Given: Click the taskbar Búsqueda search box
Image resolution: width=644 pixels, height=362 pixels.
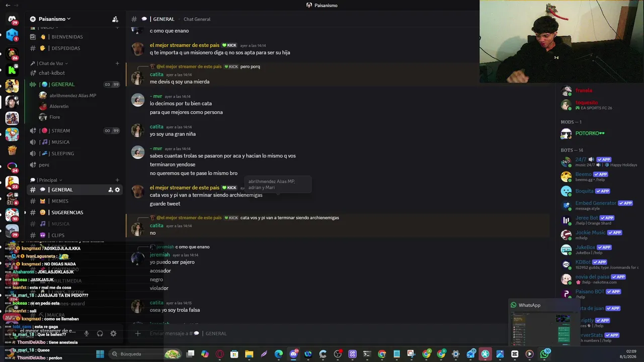Looking at the screenshot, I should [145, 354].
